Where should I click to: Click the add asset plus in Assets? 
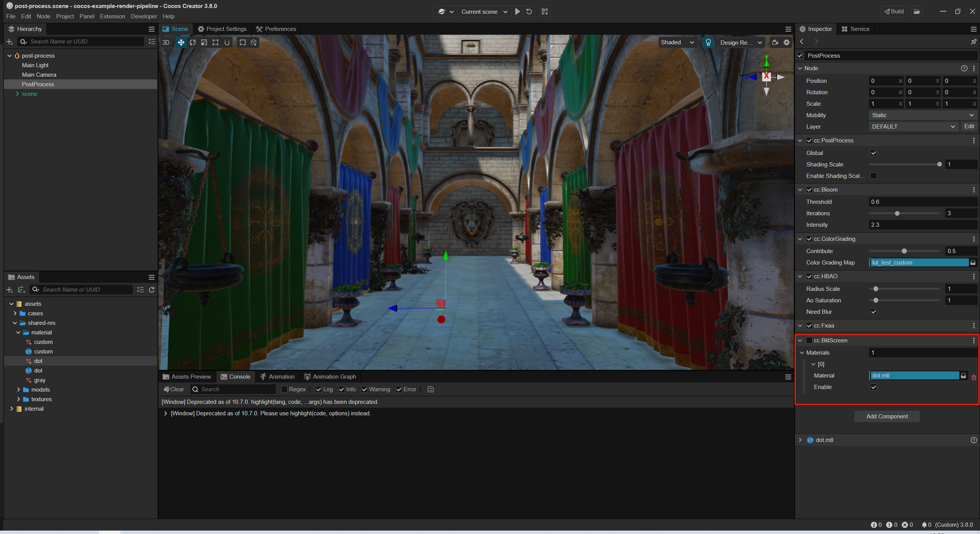pyautogui.click(x=9, y=290)
